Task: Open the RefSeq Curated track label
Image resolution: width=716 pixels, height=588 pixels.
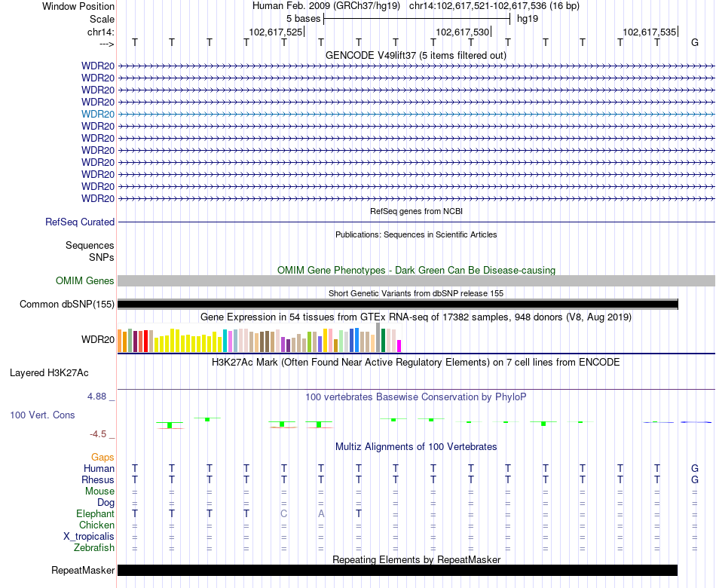Action: pyautogui.click(x=80, y=222)
